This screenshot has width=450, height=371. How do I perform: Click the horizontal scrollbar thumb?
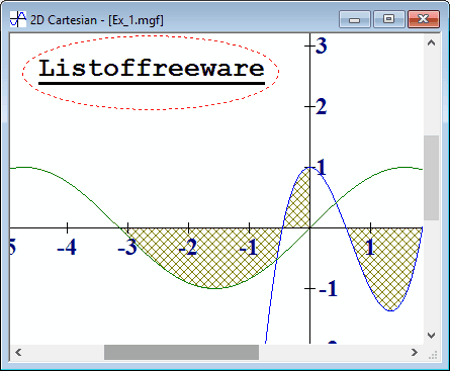coord(181,352)
